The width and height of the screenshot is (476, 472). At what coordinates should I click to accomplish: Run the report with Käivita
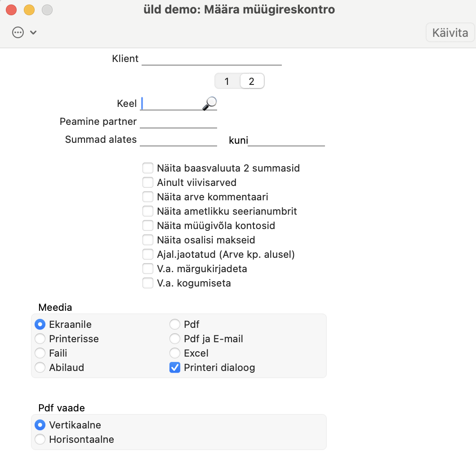450,32
